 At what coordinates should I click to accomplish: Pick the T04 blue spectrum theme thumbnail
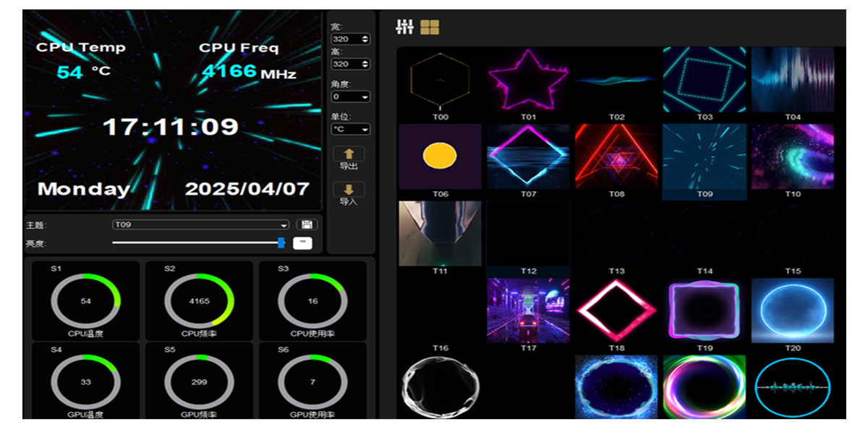(x=793, y=80)
